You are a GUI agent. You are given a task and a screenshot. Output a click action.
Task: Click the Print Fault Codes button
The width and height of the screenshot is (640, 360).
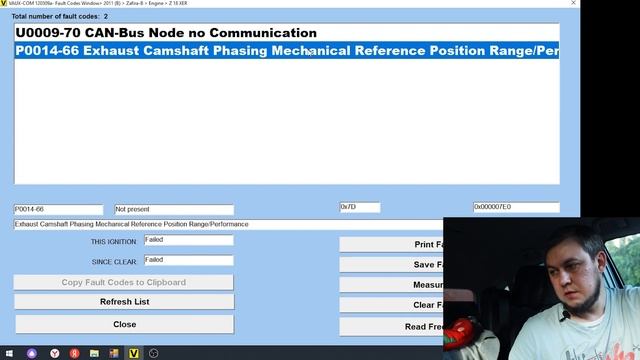pyautogui.click(x=391, y=244)
